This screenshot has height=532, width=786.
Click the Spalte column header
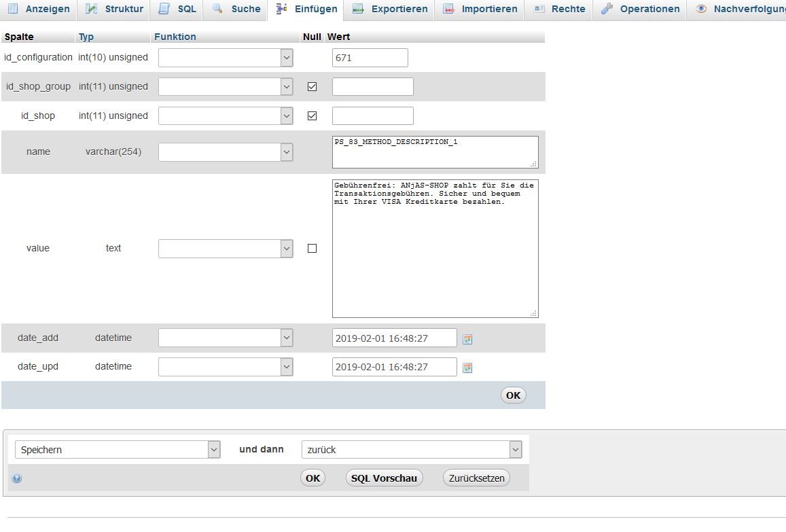(x=19, y=37)
